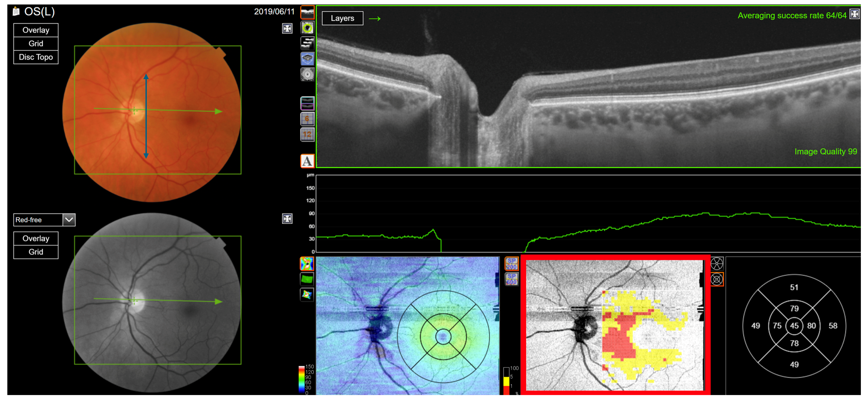Expand color fundus image to full view
868x401 pixels.
click(x=287, y=29)
